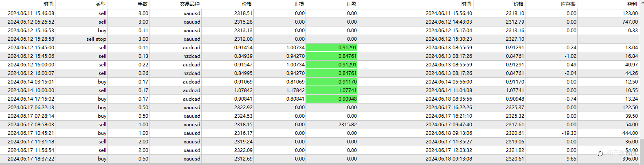Click swap value -2.04
Screen dimensions: 644x165
[570, 73]
